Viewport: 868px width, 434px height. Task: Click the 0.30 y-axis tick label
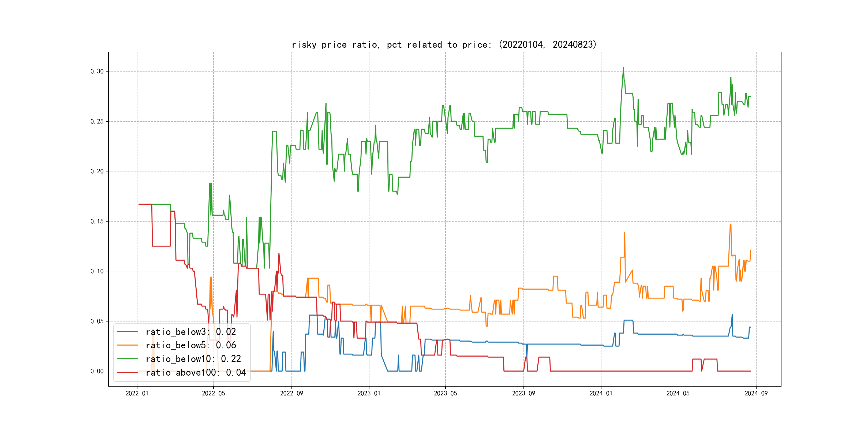click(97, 72)
